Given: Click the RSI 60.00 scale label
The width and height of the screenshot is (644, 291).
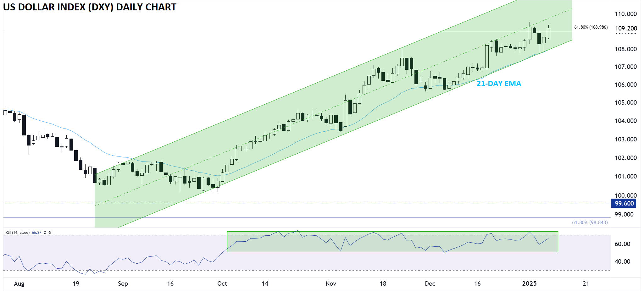Looking at the screenshot, I should 622,244.
